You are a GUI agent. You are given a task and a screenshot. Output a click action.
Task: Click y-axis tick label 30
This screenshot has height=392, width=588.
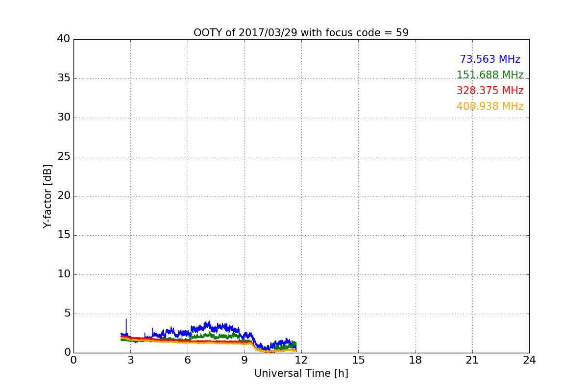click(64, 118)
